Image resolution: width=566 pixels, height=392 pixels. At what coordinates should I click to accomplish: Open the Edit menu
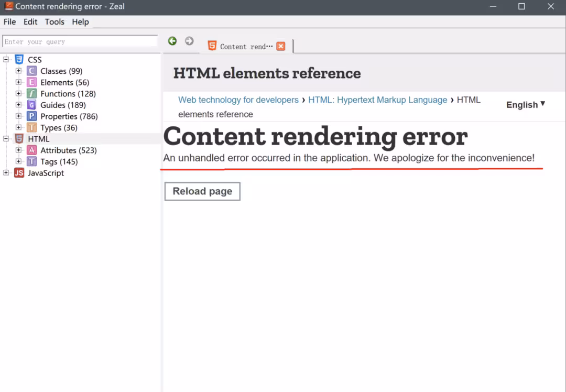pyautogui.click(x=30, y=21)
